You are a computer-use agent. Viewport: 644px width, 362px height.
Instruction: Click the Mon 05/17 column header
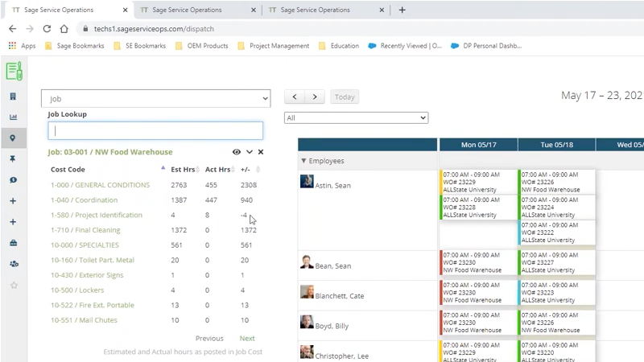click(478, 145)
